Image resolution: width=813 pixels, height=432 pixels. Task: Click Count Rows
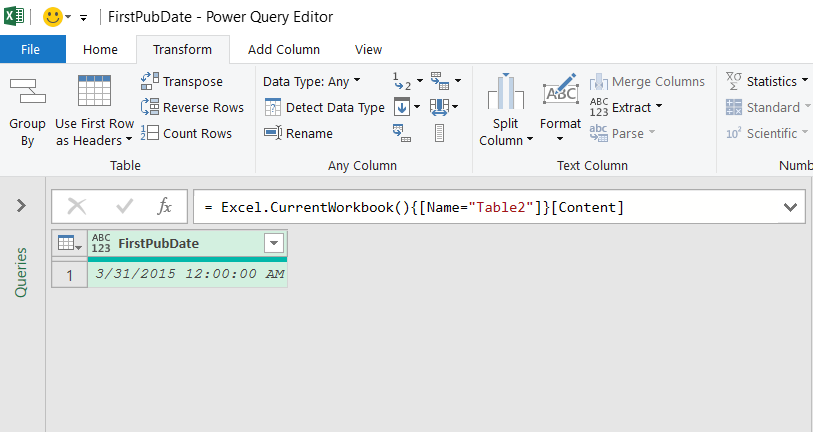point(186,133)
